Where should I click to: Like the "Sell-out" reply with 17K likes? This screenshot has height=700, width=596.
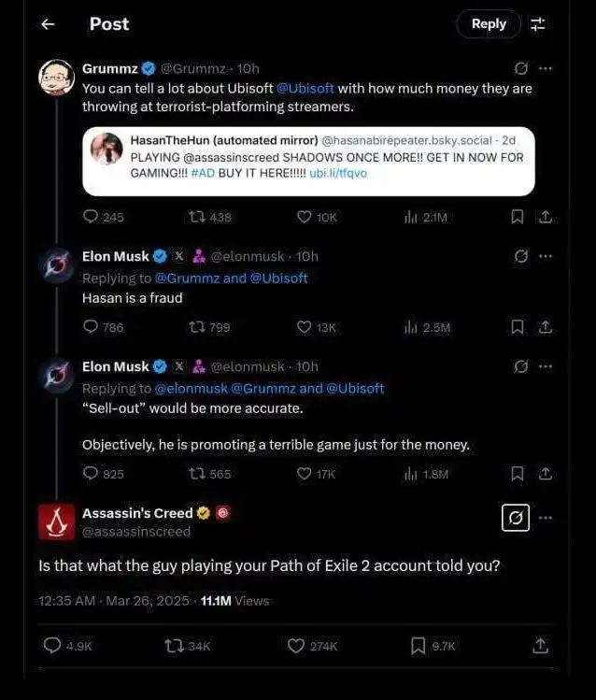tap(304, 474)
